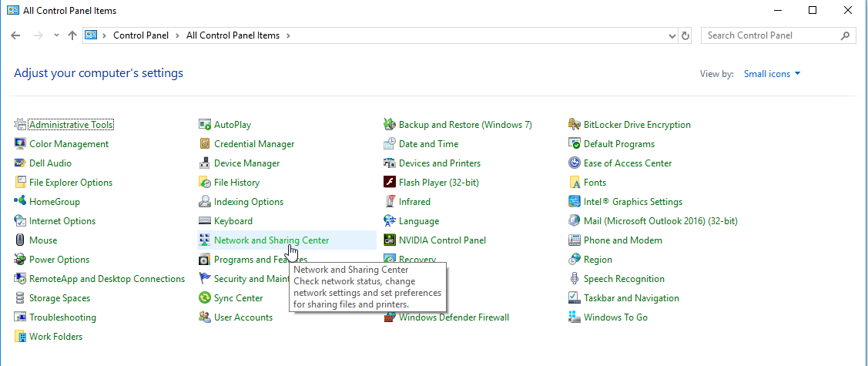Click the HomeGroup icon
The image size is (868, 366).
20,202
